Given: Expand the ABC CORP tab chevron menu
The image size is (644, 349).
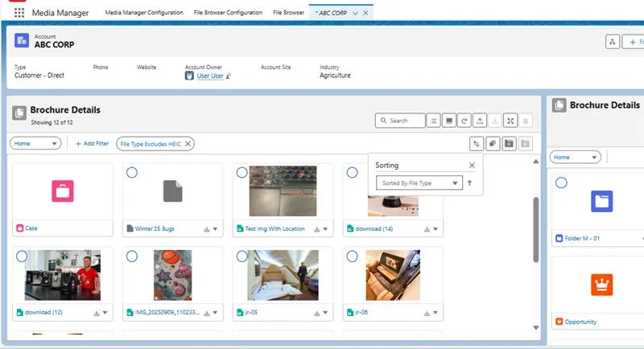Looking at the screenshot, I should tap(355, 13).
